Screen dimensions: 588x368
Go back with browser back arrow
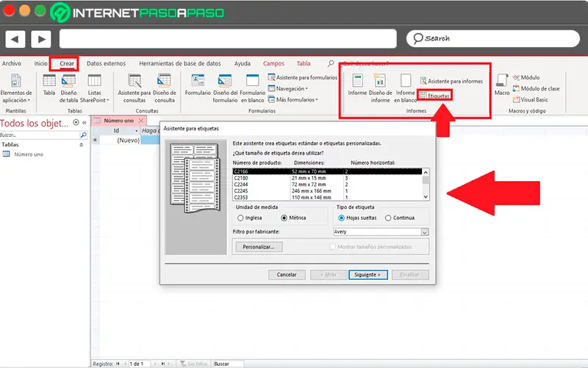pyautogui.click(x=15, y=39)
